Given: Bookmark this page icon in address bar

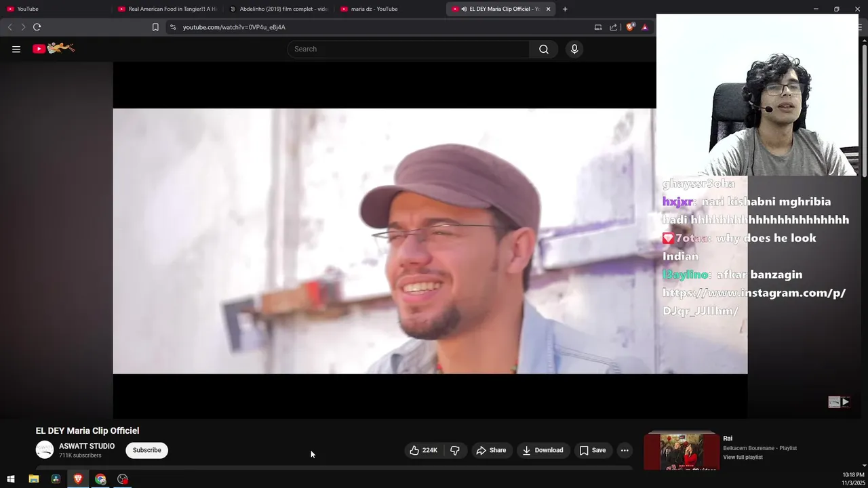Looking at the screenshot, I should point(155,27).
